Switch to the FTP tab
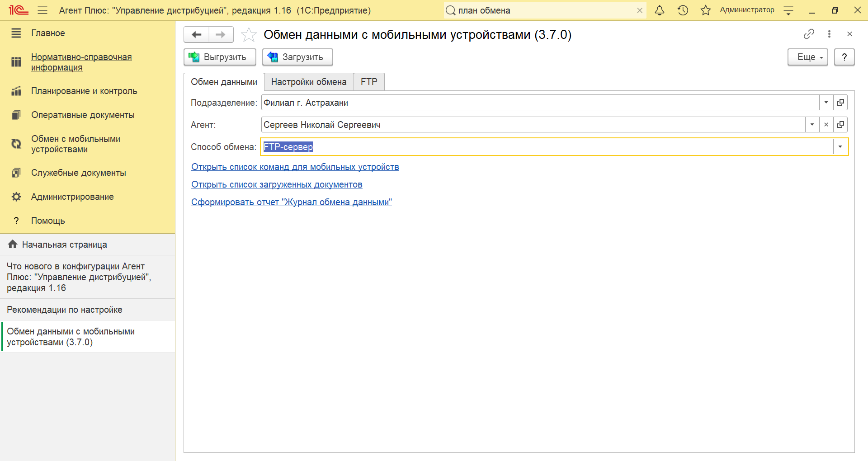This screenshot has width=868, height=461. (369, 82)
